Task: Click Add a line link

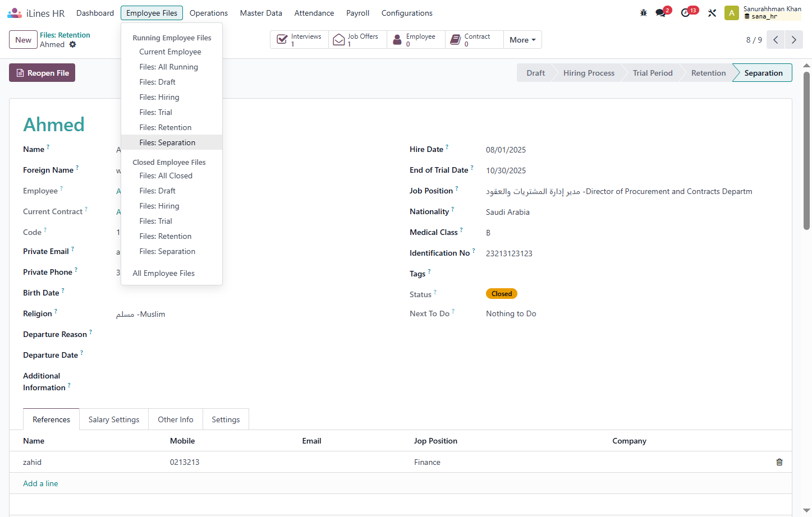Action: [x=40, y=483]
